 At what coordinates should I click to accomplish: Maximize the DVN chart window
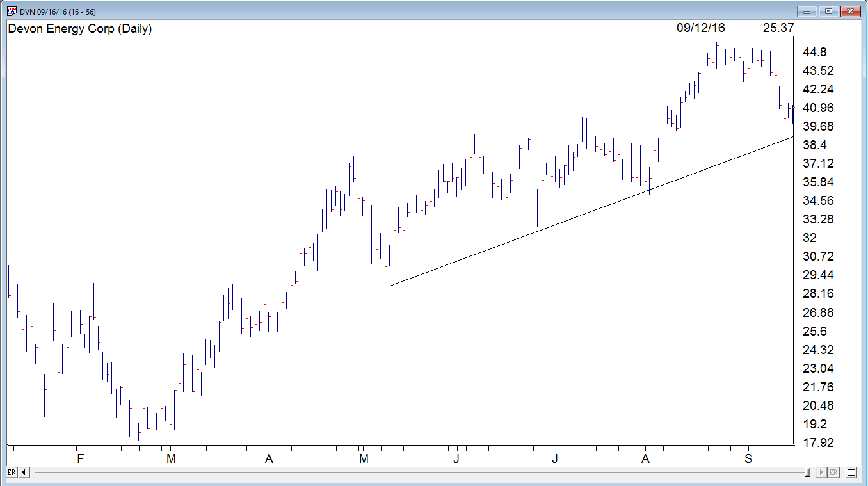tap(828, 11)
